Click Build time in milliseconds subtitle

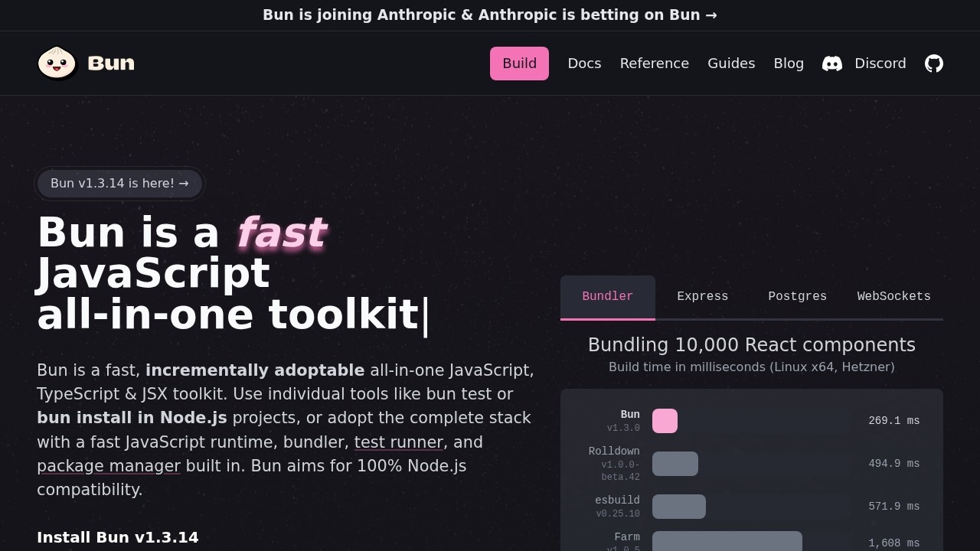click(x=752, y=367)
